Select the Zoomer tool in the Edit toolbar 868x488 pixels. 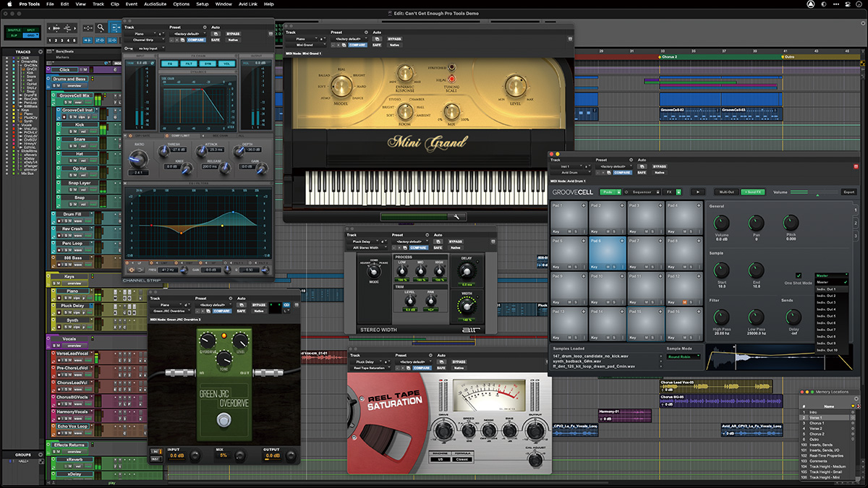(x=101, y=28)
